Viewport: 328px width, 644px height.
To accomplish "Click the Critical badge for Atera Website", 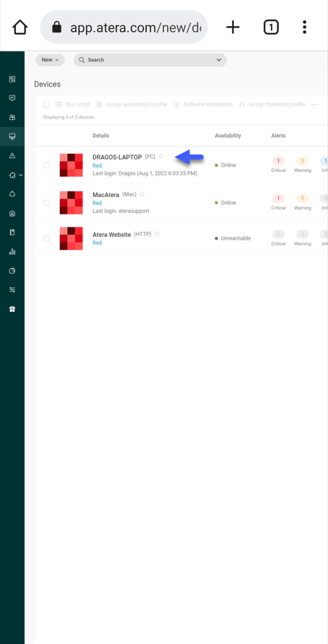I will click(278, 234).
